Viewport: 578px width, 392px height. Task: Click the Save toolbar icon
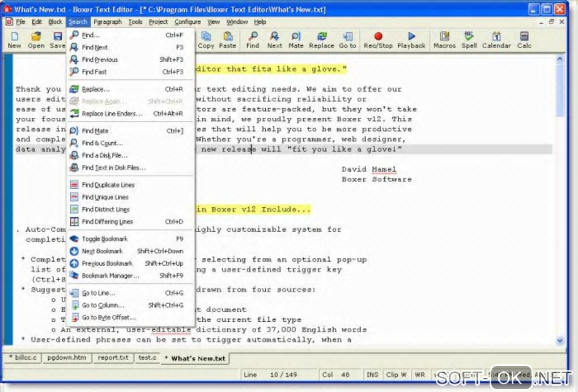point(57,40)
